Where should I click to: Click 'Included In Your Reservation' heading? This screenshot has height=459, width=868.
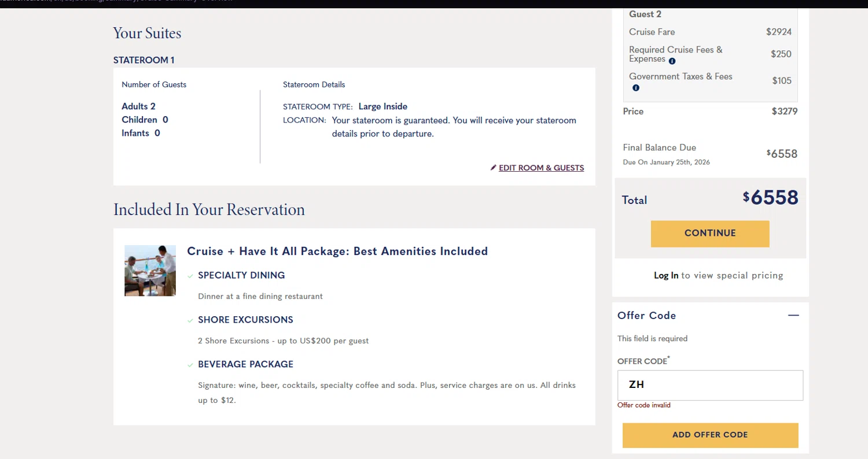click(x=209, y=209)
